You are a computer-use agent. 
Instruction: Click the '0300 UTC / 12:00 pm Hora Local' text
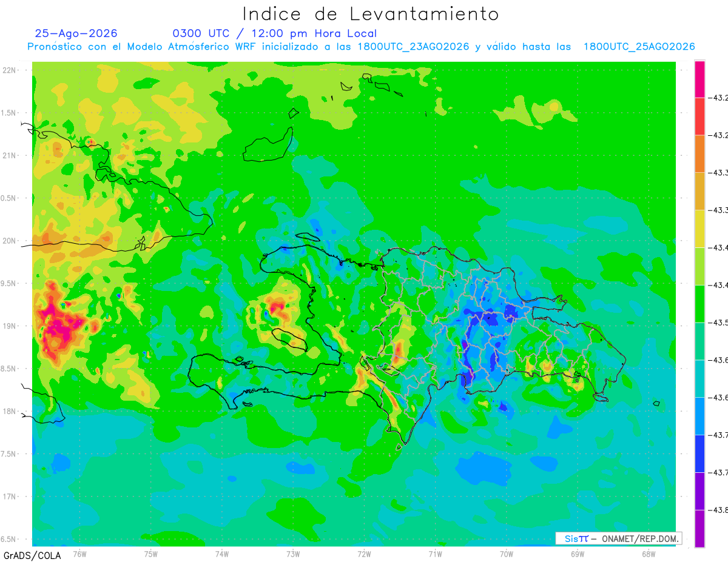274,33
